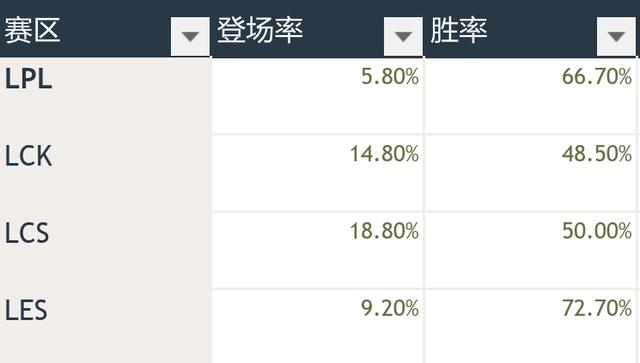Click the 5.80% cell for LPL
The width and height of the screenshot is (640, 363).
[318, 96]
